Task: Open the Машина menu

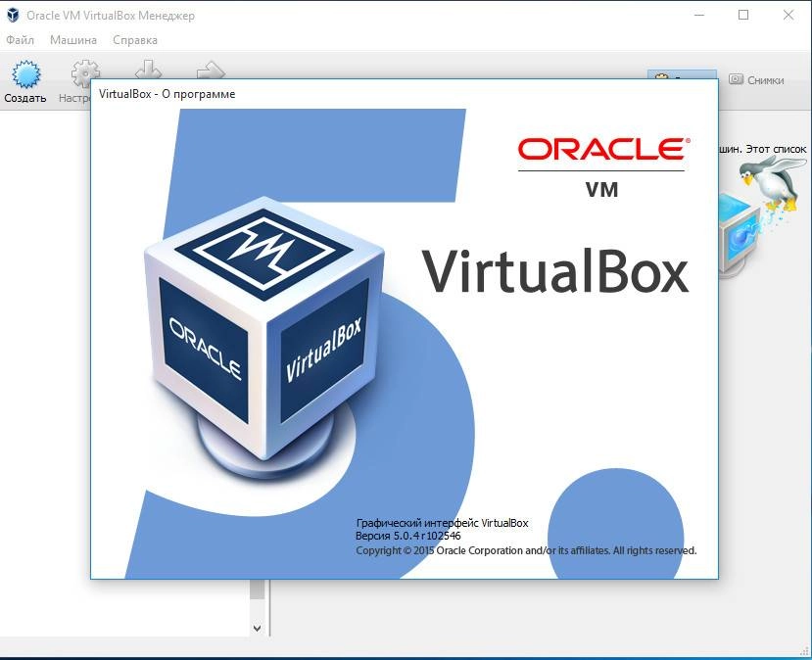Action: pos(73,40)
